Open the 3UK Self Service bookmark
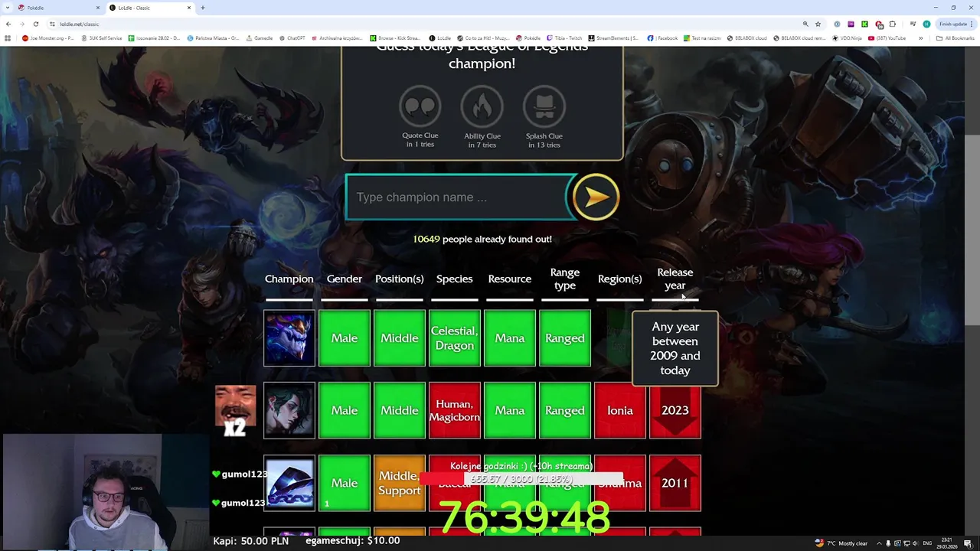Viewport: 980px width, 551px height. point(101,38)
